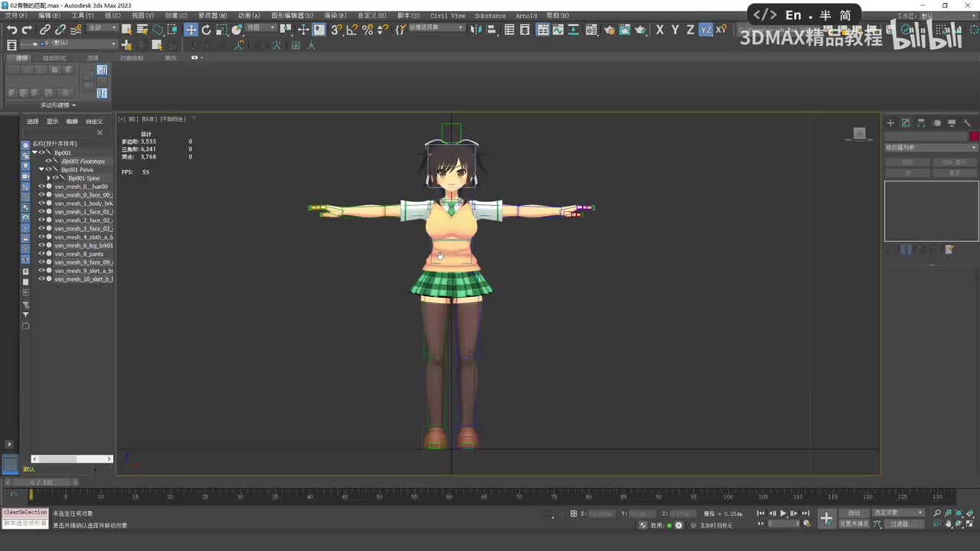The image size is (980, 551).
Task: Hide the Bp001 Footsteps object
Action: tap(49, 161)
